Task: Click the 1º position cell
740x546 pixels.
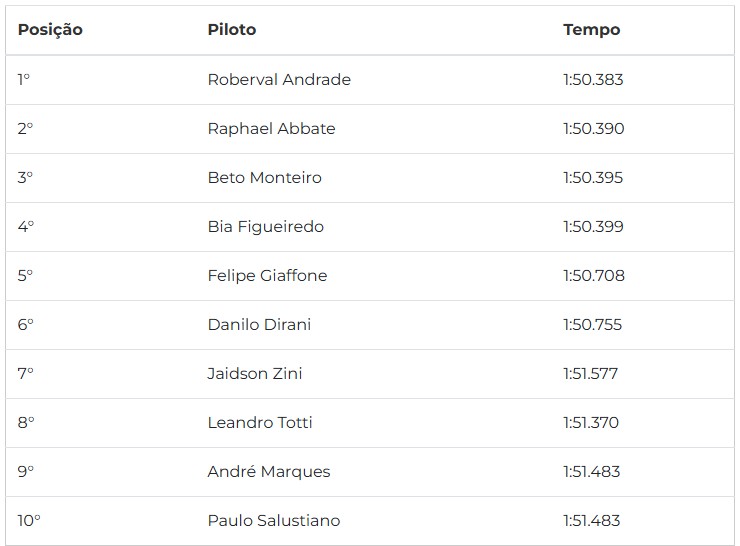Action: (x=24, y=79)
